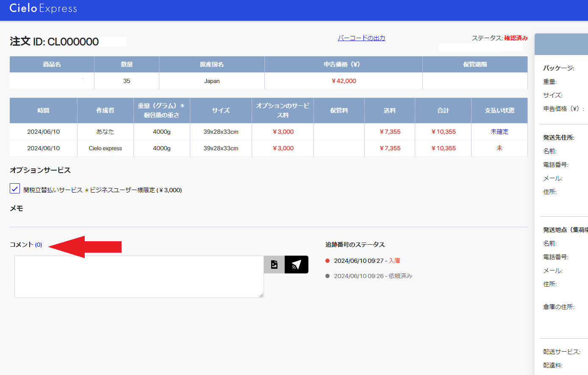The height and width of the screenshot is (375, 588).
Task: Click the 作成者 column header
Action: [x=105, y=110]
